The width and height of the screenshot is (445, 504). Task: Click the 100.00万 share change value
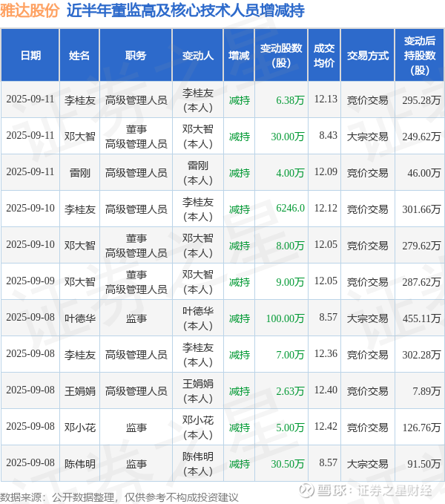tap(285, 318)
